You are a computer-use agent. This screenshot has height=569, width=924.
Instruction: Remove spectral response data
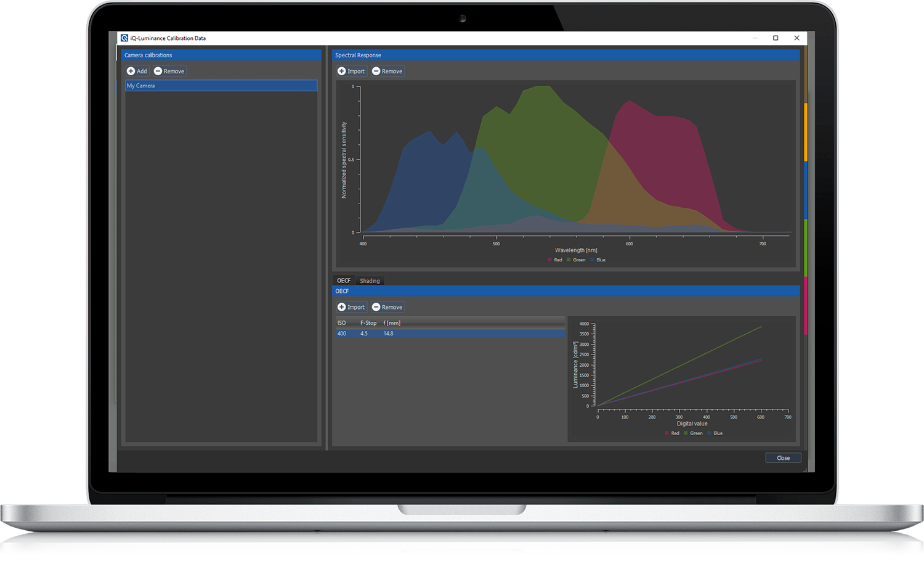[x=387, y=71]
